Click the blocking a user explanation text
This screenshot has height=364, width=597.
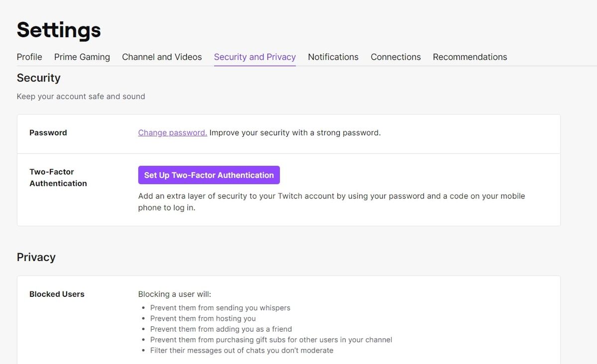click(175, 294)
